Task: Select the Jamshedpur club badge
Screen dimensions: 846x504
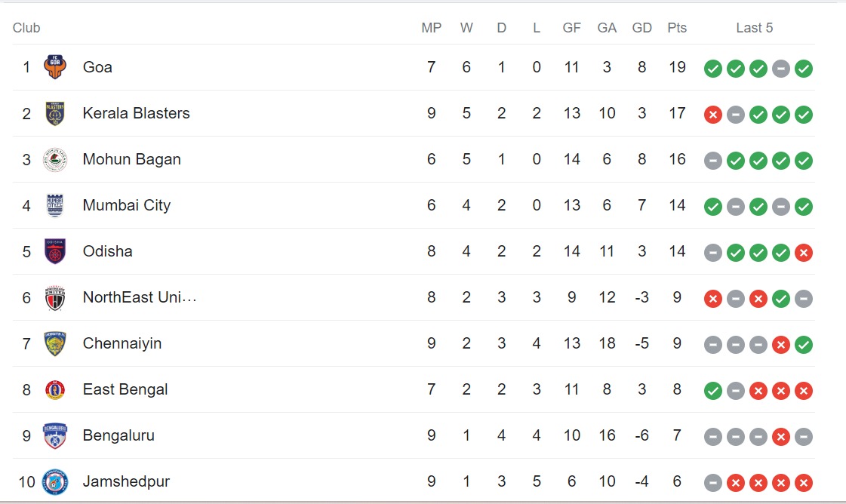Action: point(55,481)
